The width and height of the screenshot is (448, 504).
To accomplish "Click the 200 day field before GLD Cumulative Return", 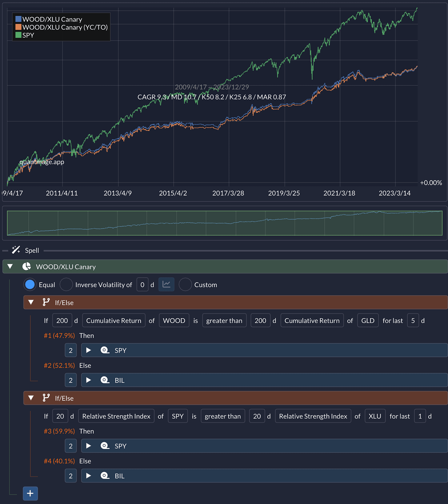I will pos(261,320).
